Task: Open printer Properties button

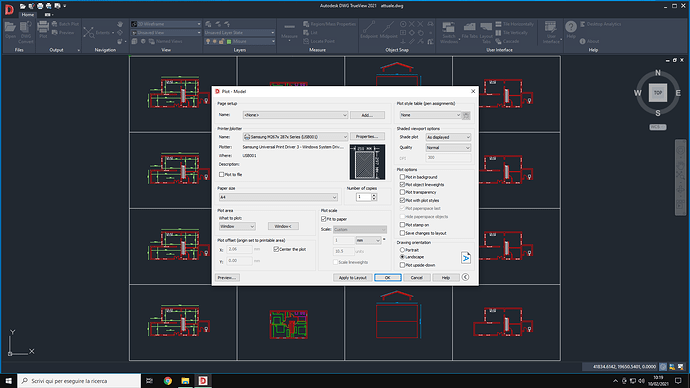Action: [x=367, y=137]
